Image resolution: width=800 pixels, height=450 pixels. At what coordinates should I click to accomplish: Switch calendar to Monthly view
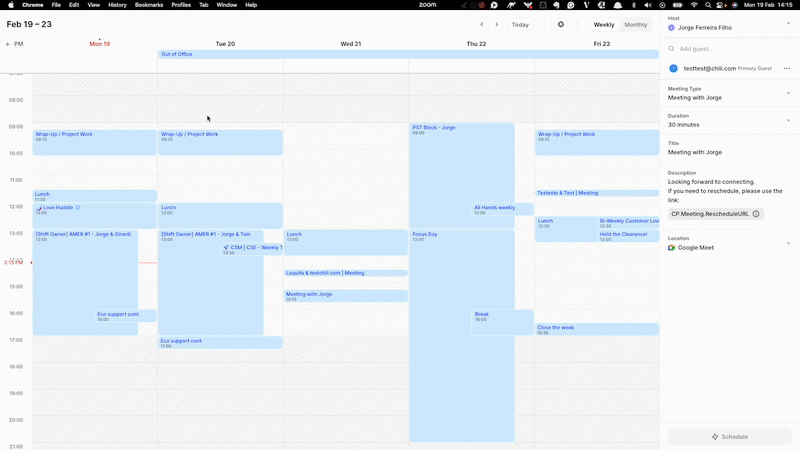point(636,24)
